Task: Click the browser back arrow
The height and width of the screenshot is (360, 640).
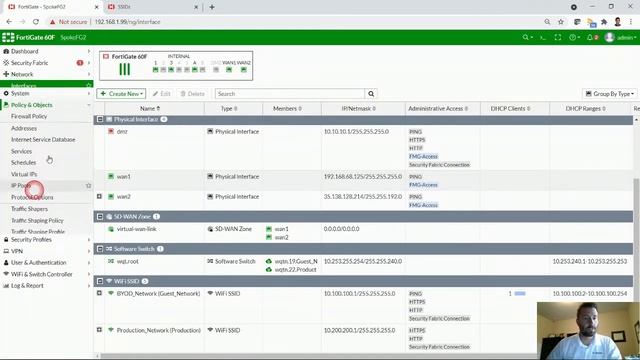Action: tap(9, 22)
